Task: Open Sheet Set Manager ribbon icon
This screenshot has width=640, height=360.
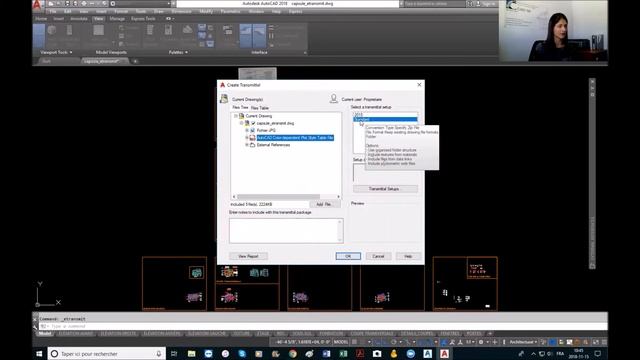Action: point(187,29)
